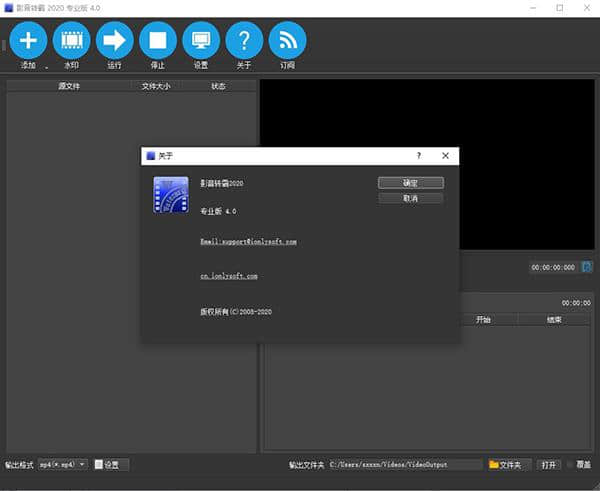Click the snapshot icon beside the timecode
The image size is (600, 491).
click(x=586, y=267)
